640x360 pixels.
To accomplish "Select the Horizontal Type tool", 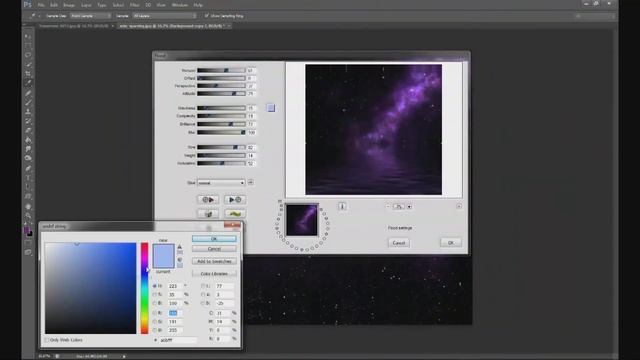I will pos(28,178).
